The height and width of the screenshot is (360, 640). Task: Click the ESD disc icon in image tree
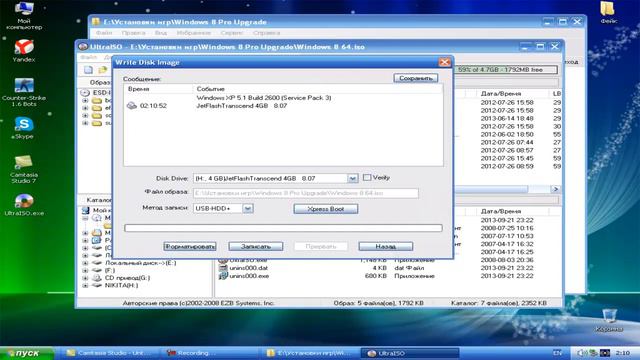(x=85, y=93)
